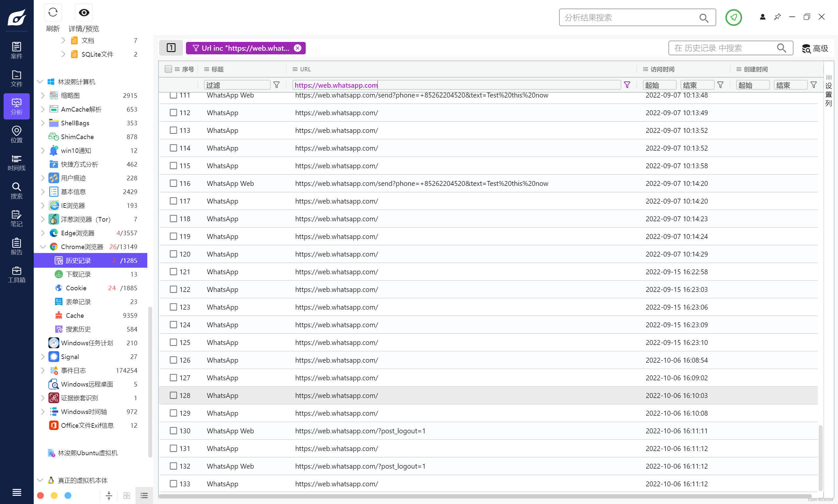Collapse the Chrome浏览器 tree node
Viewport: 838px width, 504px height.
[x=43, y=247]
